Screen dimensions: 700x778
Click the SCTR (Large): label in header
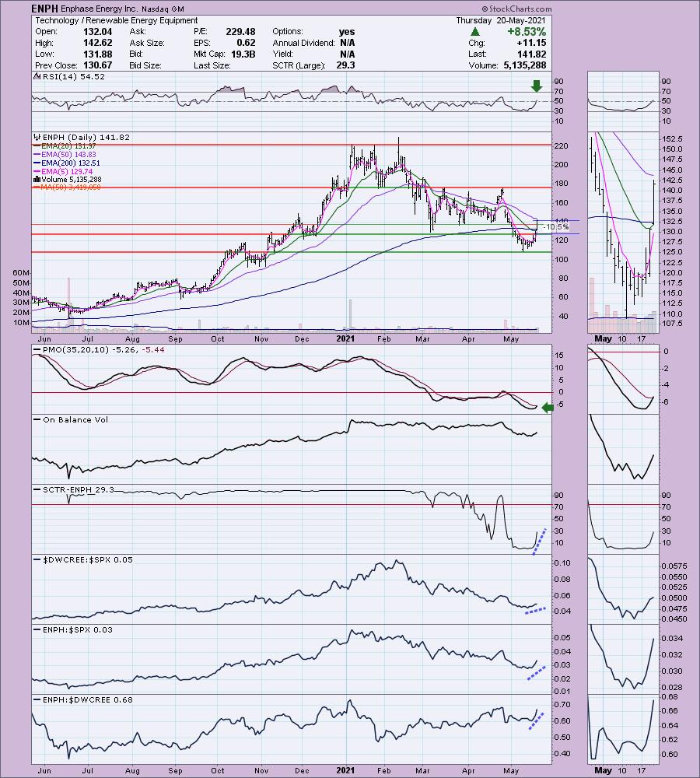(x=299, y=65)
